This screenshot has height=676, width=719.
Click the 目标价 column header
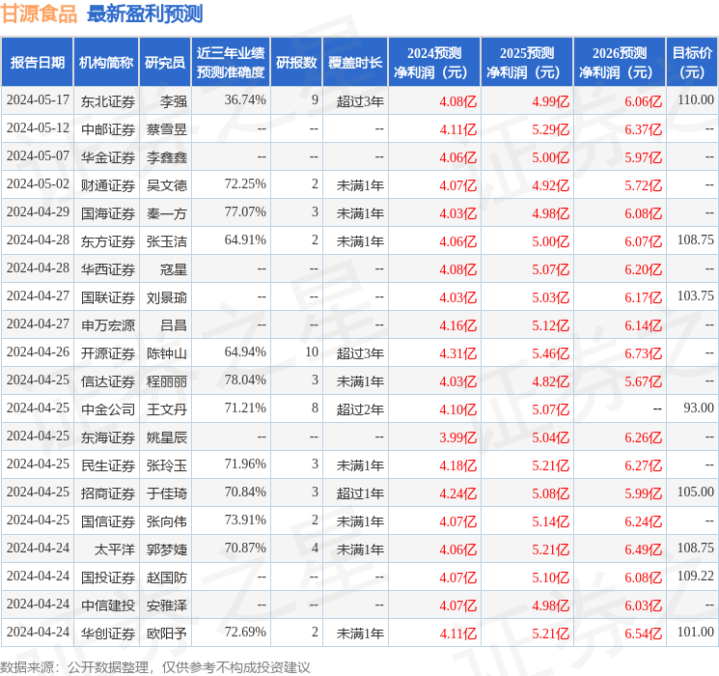[x=692, y=62]
